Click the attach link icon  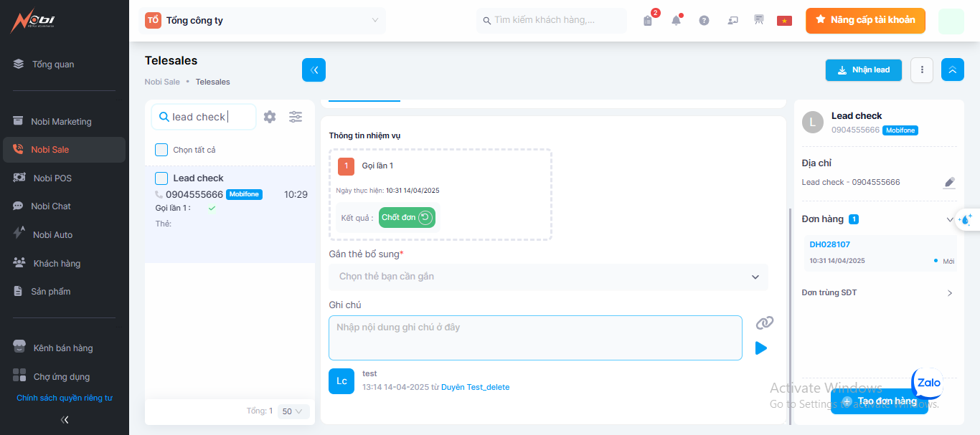764,323
